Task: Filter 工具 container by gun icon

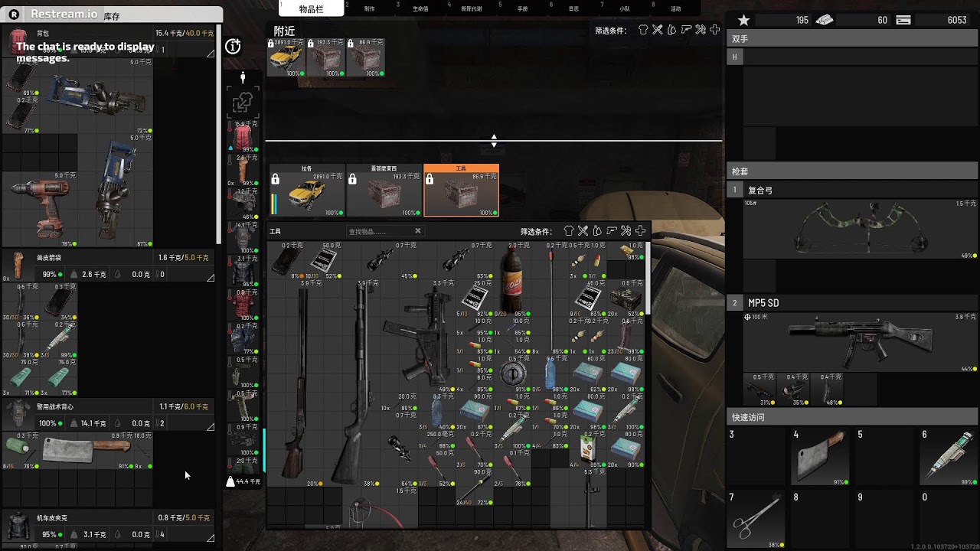Action: 612,230
